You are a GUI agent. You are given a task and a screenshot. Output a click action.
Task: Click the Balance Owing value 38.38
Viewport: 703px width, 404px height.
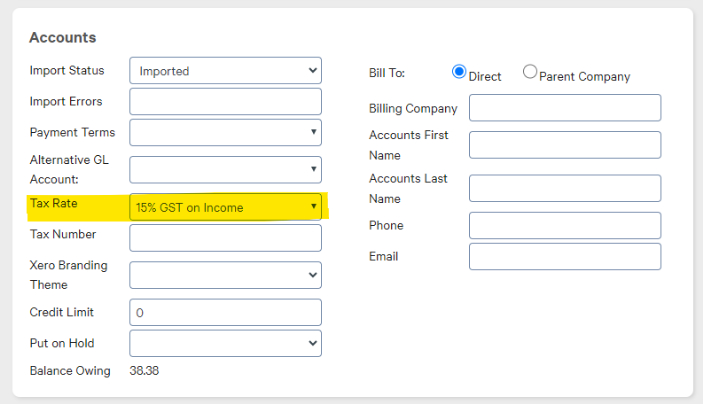[x=144, y=371]
